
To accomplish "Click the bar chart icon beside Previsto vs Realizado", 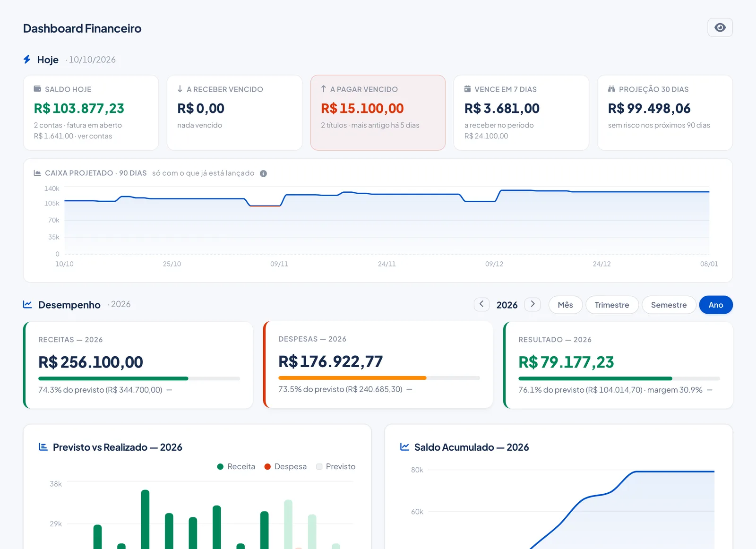I will (43, 446).
